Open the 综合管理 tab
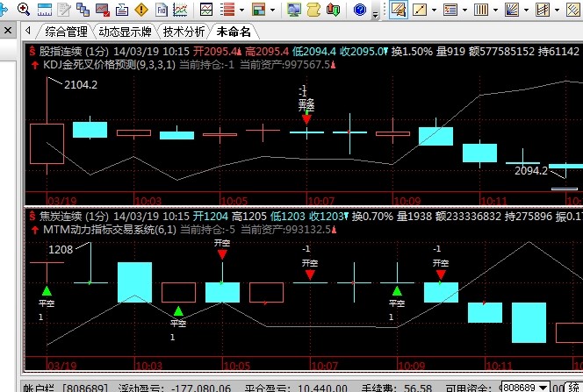The width and height of the screenshot is (583, 392). pyautogui.click(x=66, y=32)
